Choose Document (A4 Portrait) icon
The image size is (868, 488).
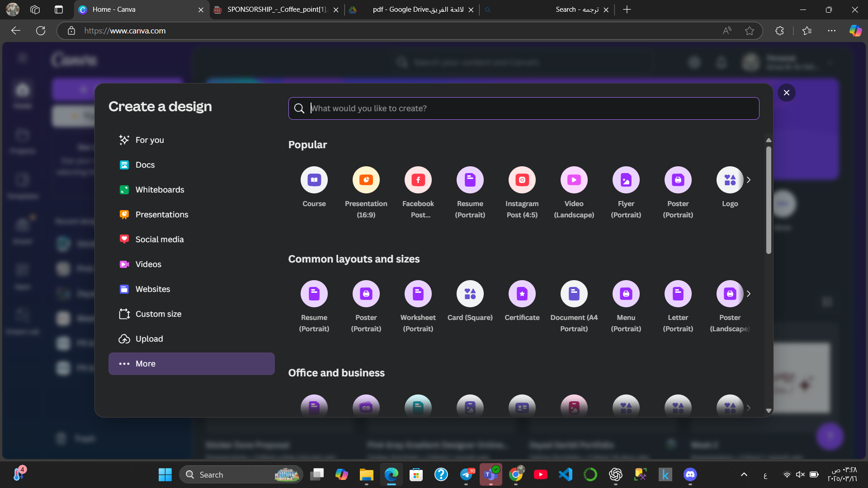click(x=574, y=294)
